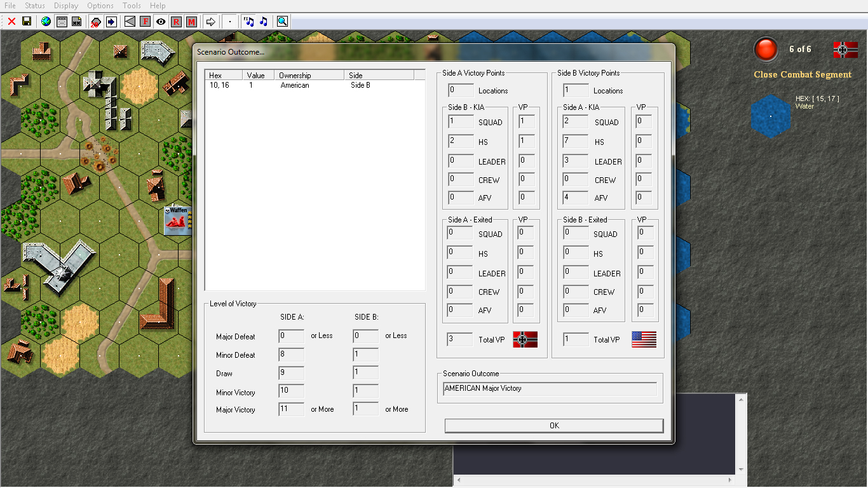
Task: Click the 6 of 6 turn counter
Action: [800, 50]
